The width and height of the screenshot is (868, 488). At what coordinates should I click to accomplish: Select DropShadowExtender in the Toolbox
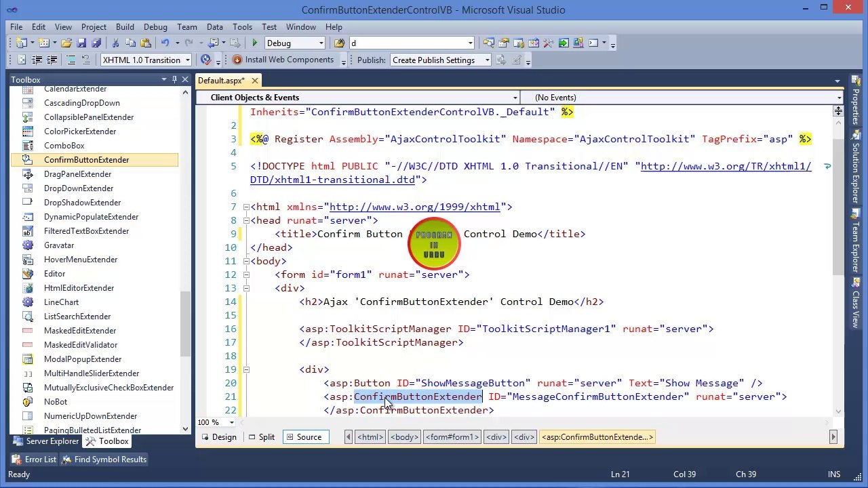click(82, 203)
